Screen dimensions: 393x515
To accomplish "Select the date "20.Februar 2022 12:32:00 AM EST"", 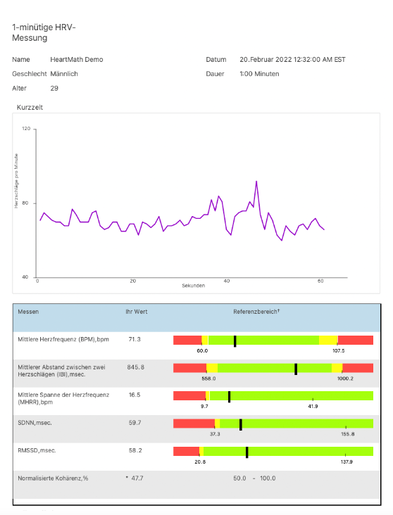I will [x=292, y=60].
